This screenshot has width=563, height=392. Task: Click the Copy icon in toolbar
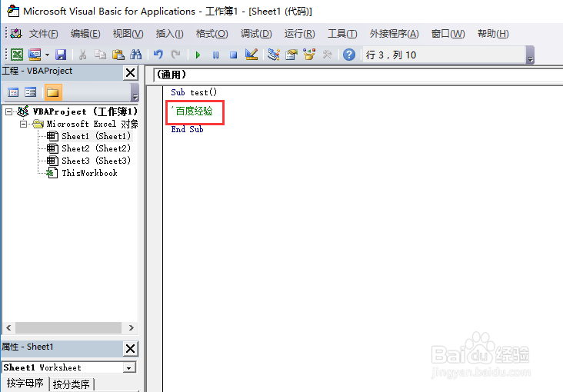click(x=100, y=55)
